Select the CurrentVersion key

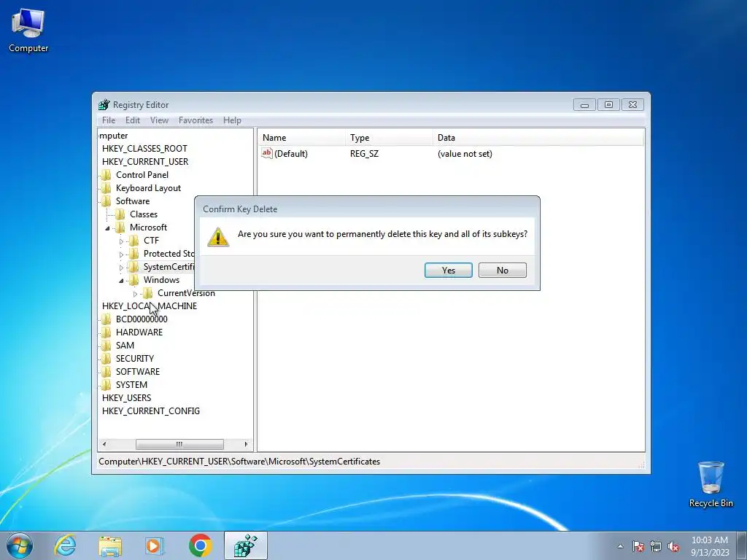[x=186, y=293]
